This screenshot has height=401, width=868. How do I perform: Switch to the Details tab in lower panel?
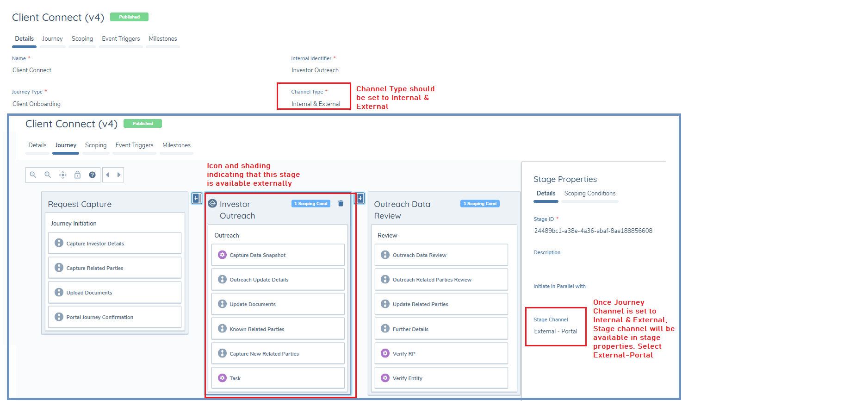[x=37, y=145]
